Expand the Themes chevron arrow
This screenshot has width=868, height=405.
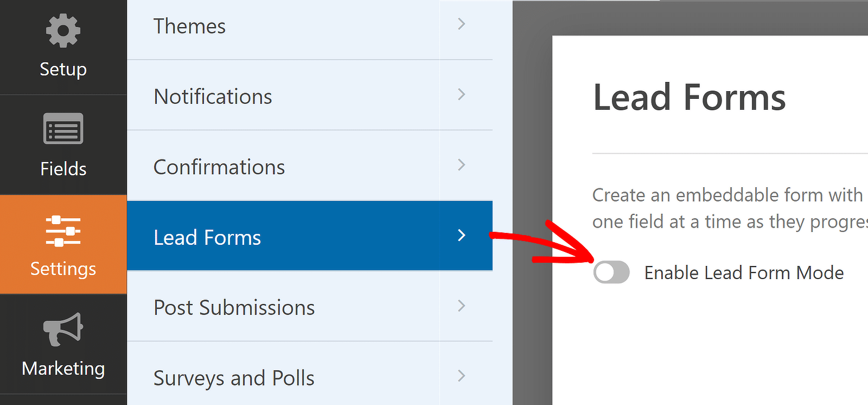click(462, 24)
